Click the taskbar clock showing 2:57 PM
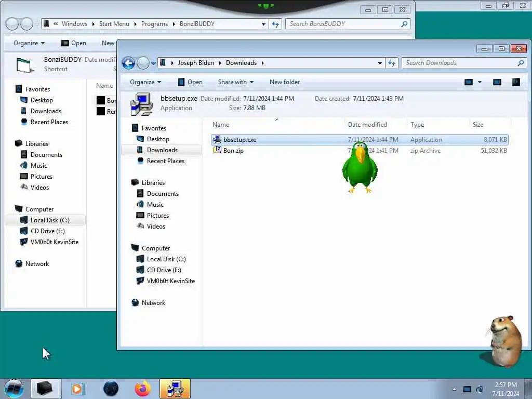Image resolution: width=532 pixels, height=399 pixels. (x=506, y=389)
